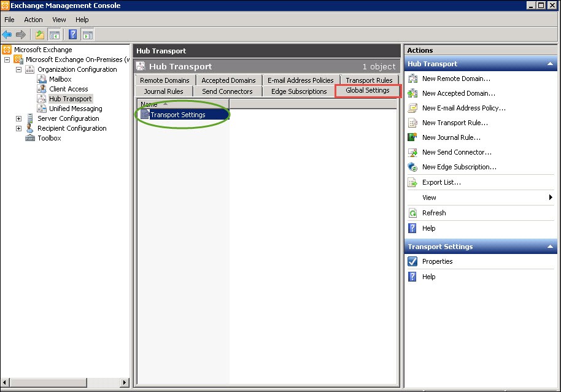Screen dimensions: 561x392
Task: Click the Name column header
Action: coord(149,104)
